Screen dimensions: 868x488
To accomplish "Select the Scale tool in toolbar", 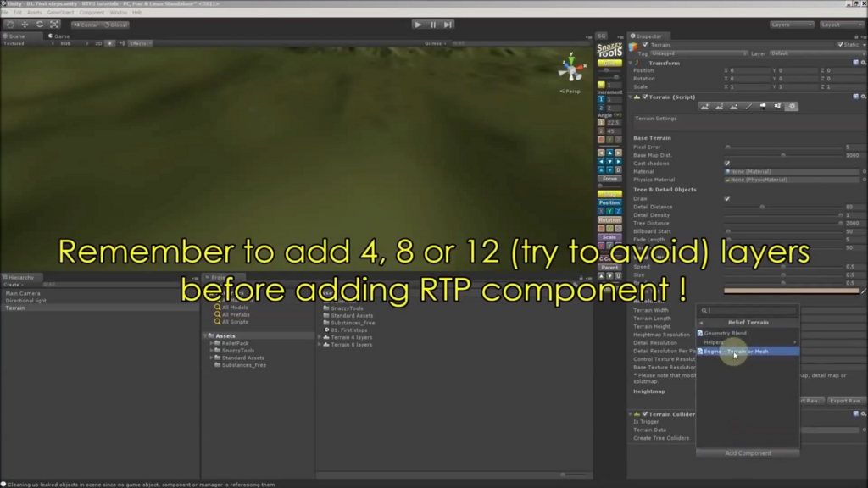I will [54, 25].
